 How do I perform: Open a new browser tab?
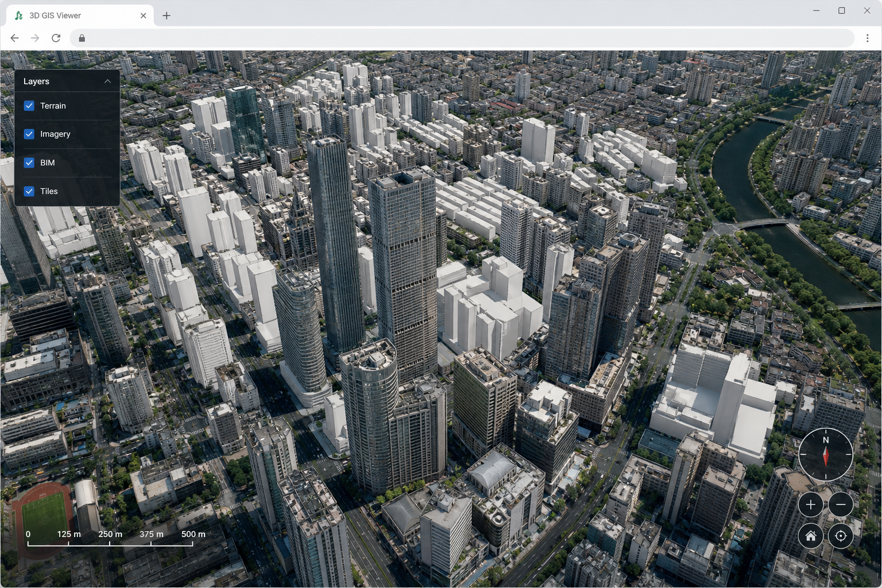pyautogui.click(x=167, y=16)
